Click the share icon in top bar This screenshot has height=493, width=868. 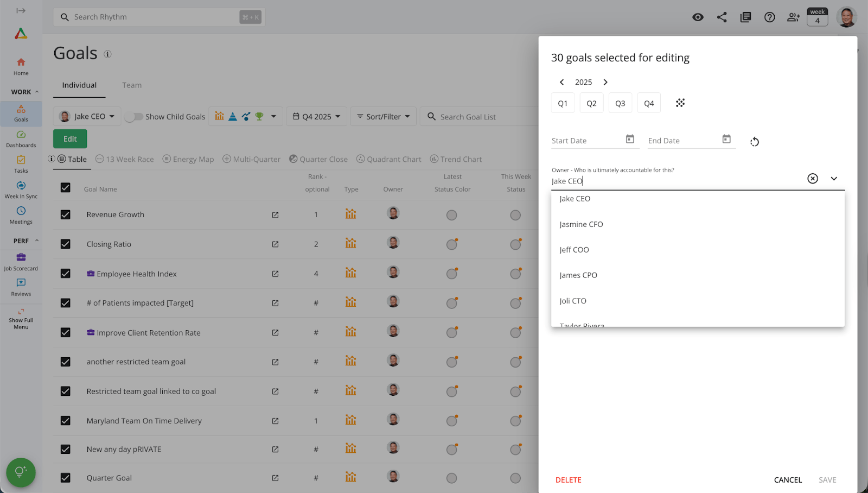pos(722,17)
